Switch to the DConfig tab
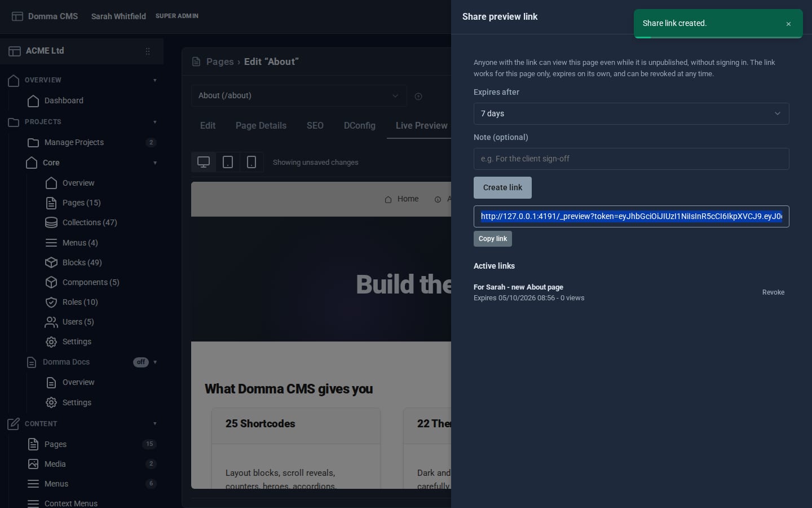This screenshot has height=508, width=812. [x=360, y=125]
